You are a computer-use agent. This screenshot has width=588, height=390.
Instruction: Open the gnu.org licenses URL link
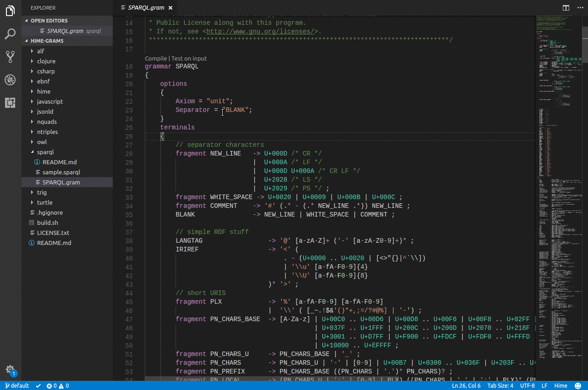261,31
